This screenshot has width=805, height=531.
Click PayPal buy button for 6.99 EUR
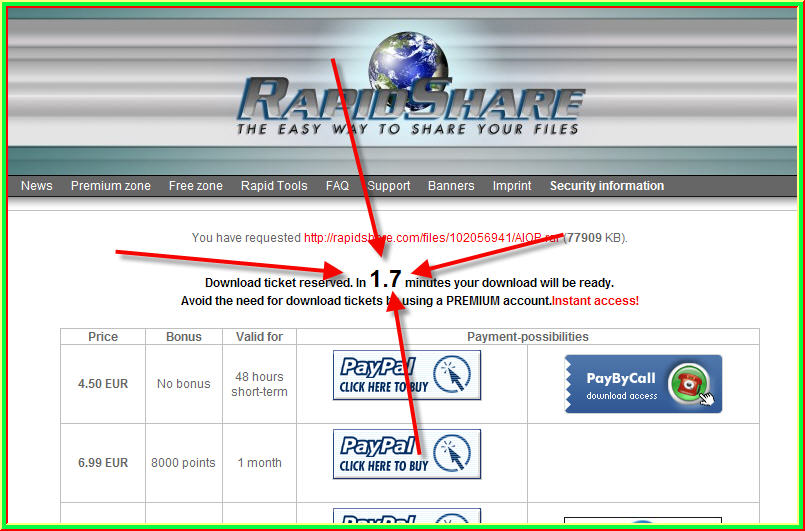tap(407, 454)
